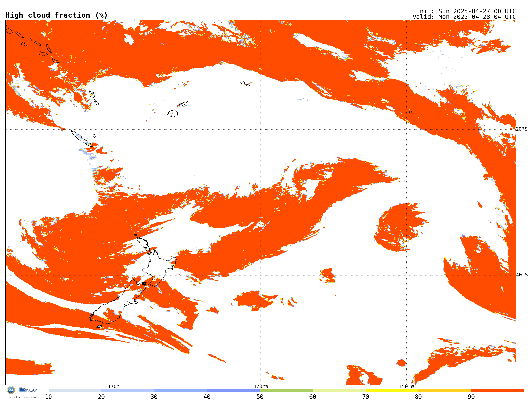
Task: Click the 40–50 periwinkle colorbar segment
Action: [x=233, y=391]
